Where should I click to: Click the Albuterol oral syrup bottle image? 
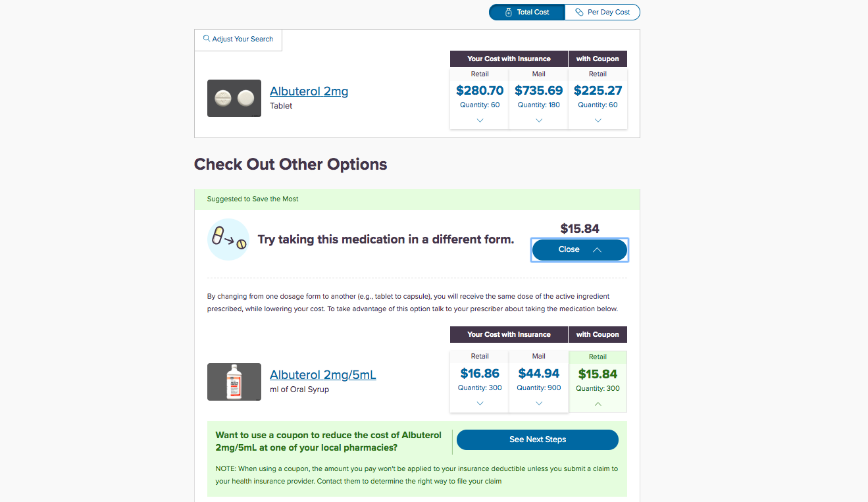coord(234,382)
